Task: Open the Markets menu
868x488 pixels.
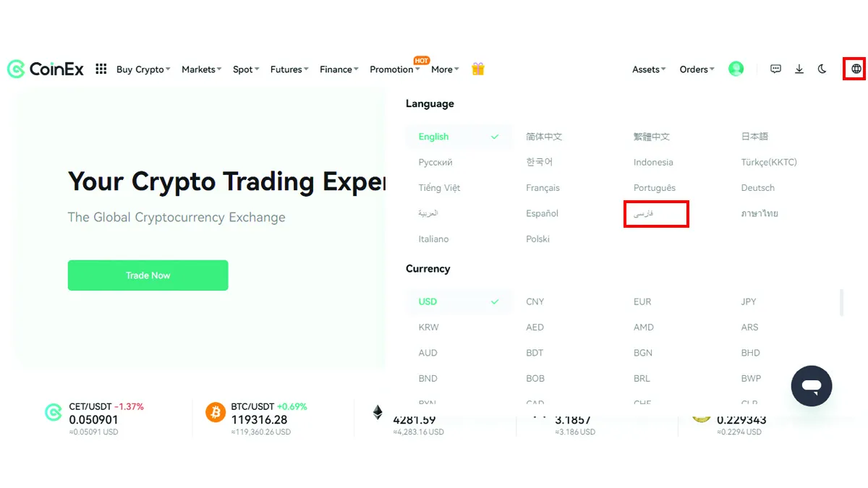Action: click(201, 69)
